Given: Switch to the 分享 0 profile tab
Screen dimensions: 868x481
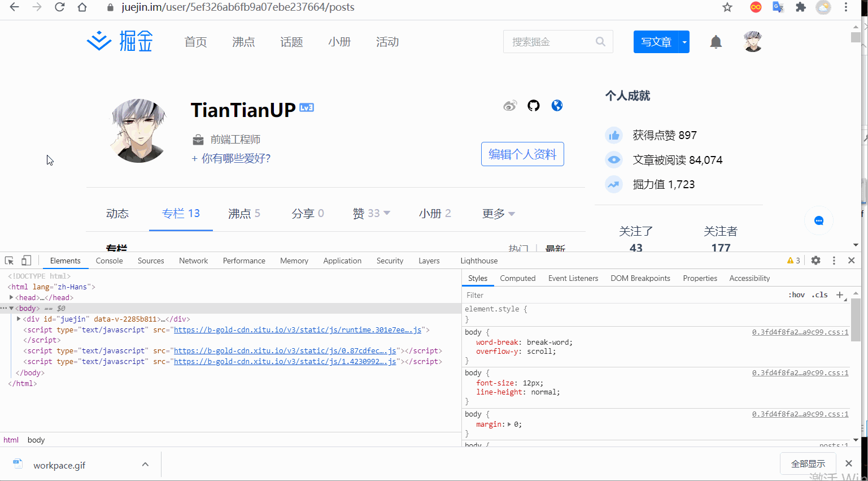Looking at the screenshot, I should pos(308,214).
